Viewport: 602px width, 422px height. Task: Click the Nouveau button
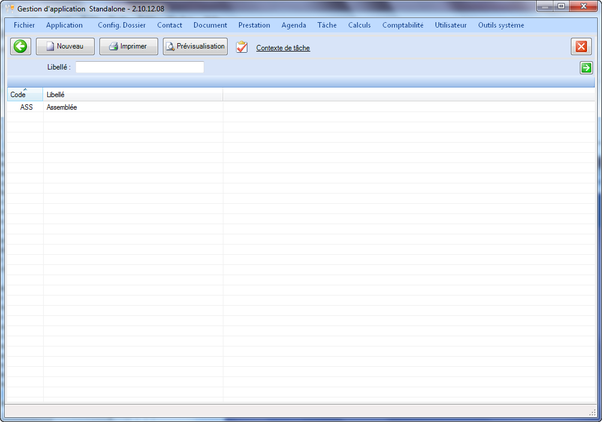click(65, 46)
